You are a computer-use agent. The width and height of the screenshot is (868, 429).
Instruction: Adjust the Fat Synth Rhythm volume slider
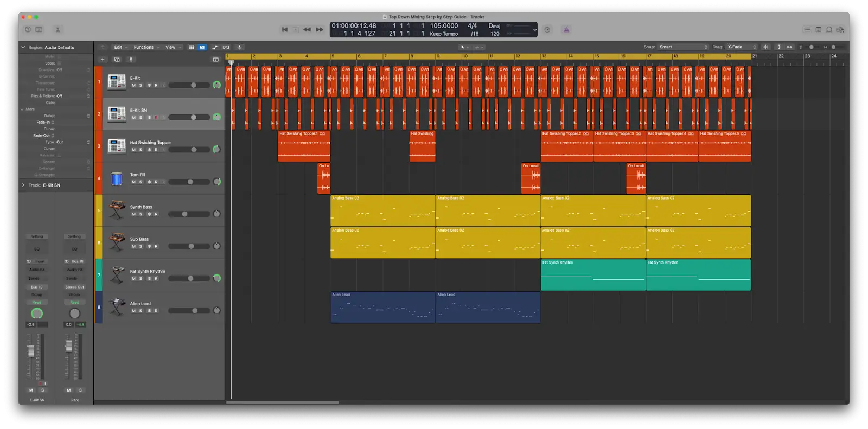click(190, 279)
